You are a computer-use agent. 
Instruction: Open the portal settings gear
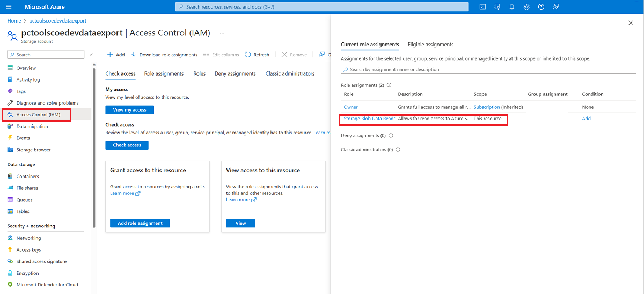coord(526,6)
